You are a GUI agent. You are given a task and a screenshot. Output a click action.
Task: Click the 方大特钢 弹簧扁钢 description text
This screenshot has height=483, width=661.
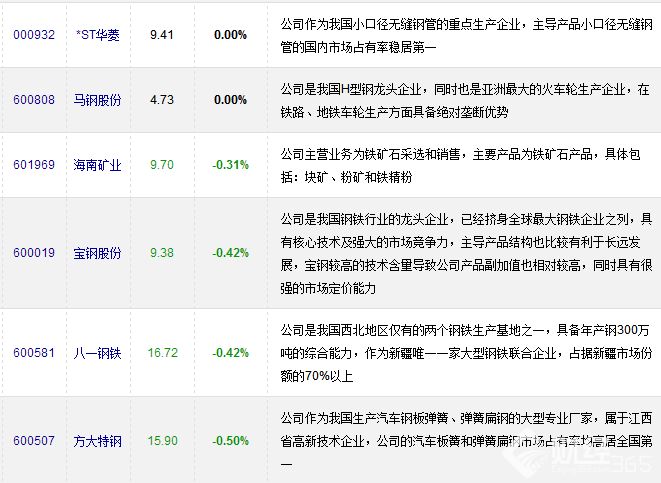tap(467, 441)
